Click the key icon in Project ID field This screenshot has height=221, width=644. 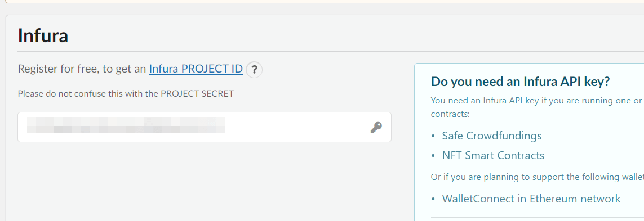(376, 128)
